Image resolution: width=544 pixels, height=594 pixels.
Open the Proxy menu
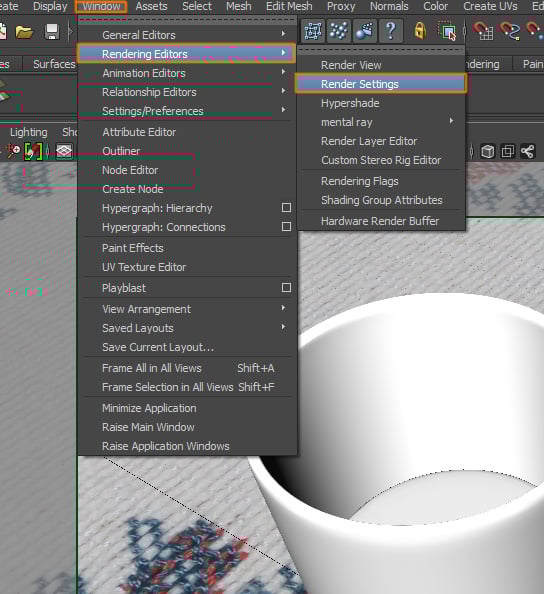tap(341, 6)
